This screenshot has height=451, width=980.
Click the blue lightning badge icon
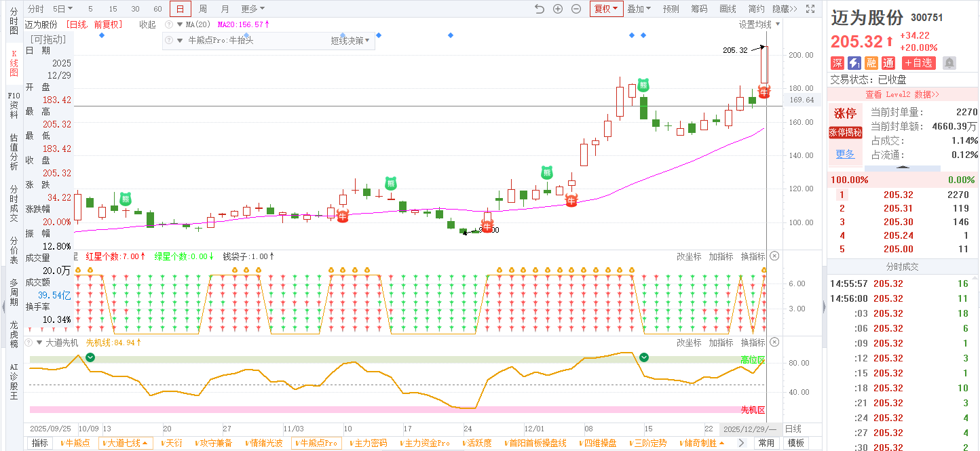pos(854,63)
